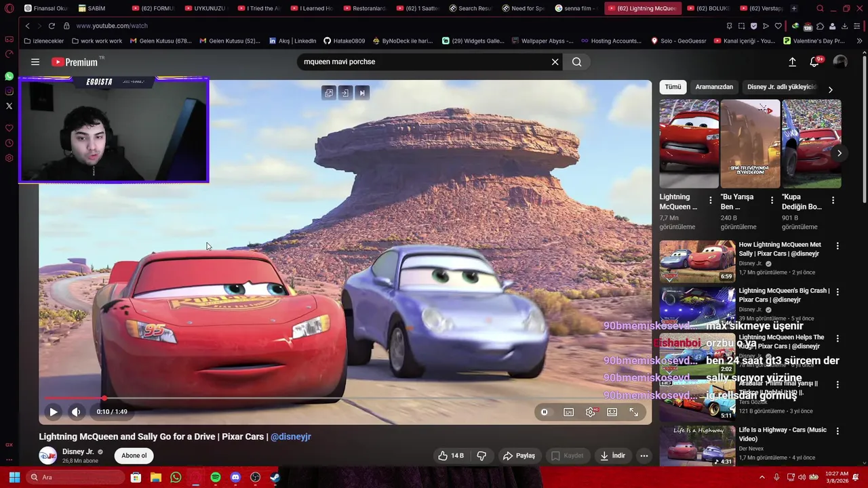Open options for "Kupa Dediğin Bo..." short
This screenshot has height=488, width=868.
click(x=833, y=200)
